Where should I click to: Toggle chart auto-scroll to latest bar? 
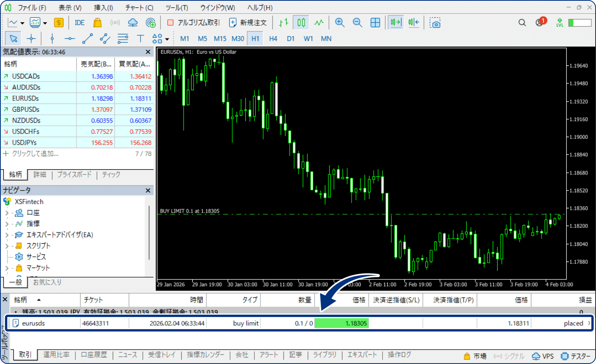tap(396, 23)
